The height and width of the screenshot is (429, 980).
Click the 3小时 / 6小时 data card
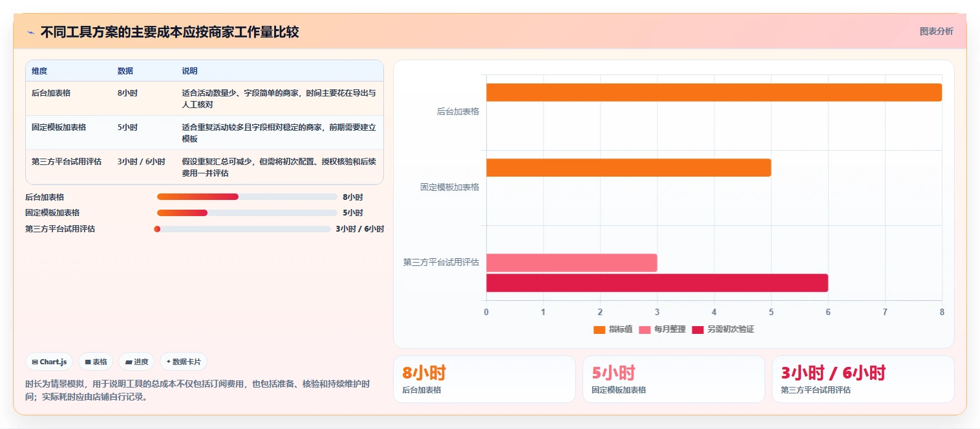pyautogui.click(x=863, y=379)
